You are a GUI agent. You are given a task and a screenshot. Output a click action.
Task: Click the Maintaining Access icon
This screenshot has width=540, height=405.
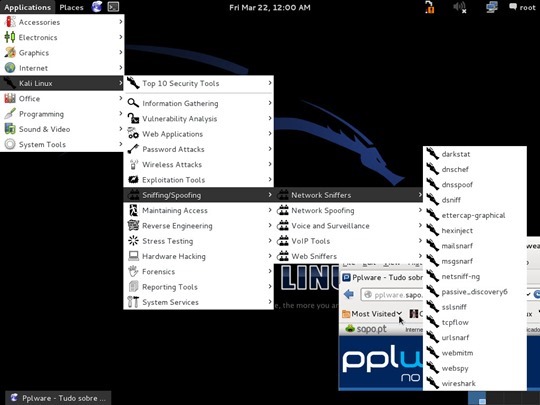133,210
